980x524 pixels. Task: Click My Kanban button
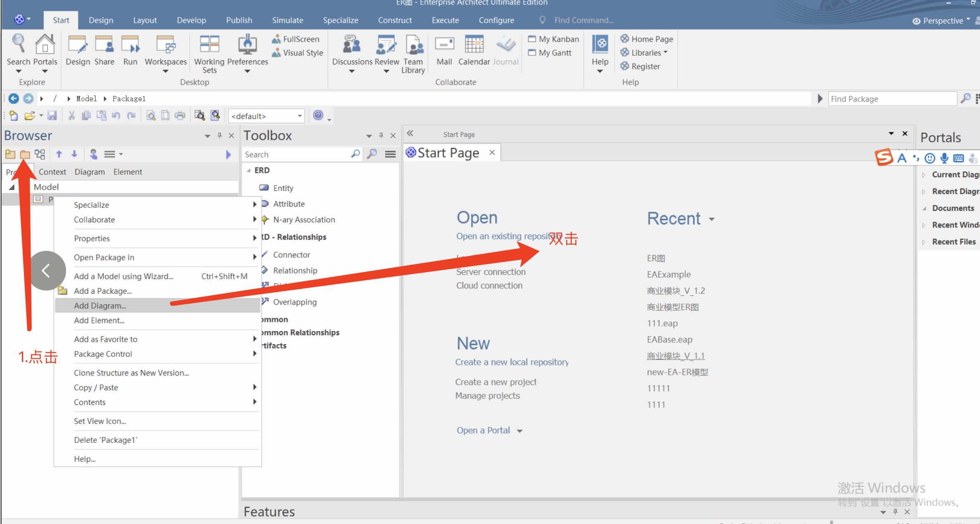pos(553,39)
